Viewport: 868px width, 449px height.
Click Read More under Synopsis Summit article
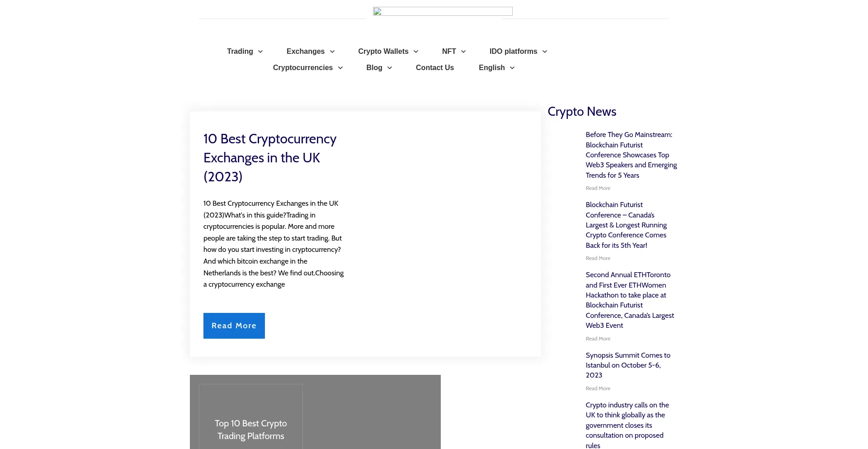pos(598,388)
